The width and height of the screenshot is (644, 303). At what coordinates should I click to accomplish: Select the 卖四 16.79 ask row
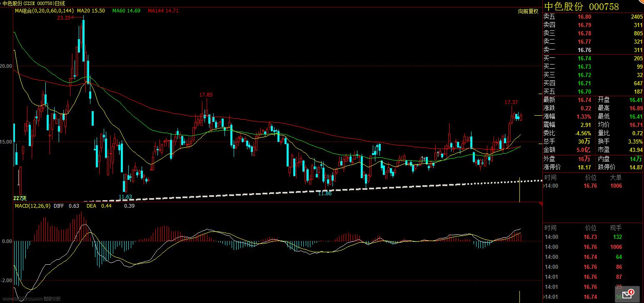[593, 25]
